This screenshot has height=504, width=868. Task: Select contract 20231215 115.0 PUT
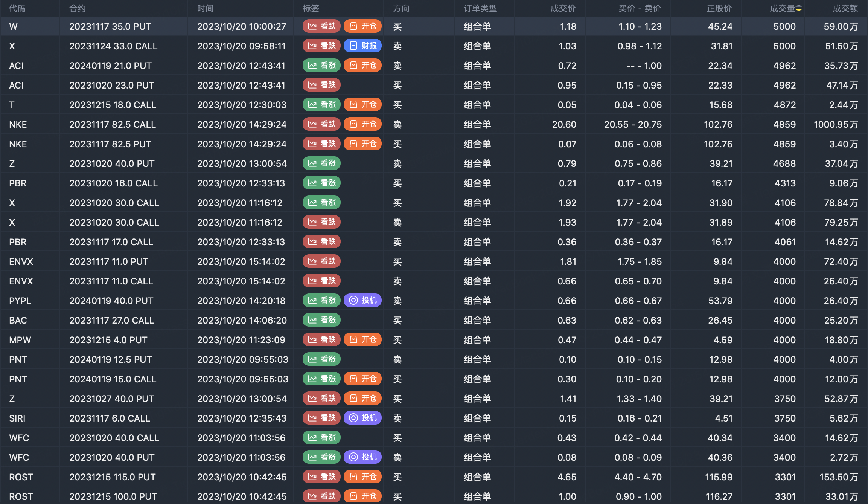[x=113, y=477]
